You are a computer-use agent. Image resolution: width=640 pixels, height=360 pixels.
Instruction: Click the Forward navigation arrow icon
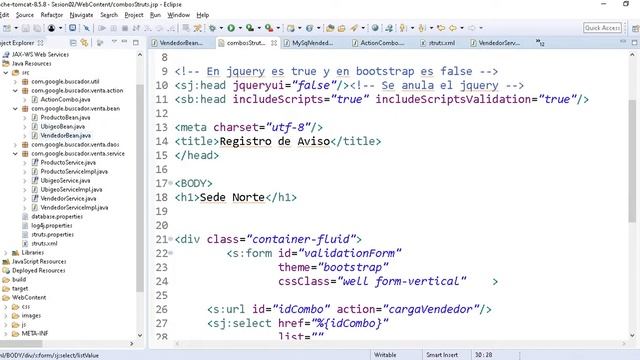click(471, 28)
